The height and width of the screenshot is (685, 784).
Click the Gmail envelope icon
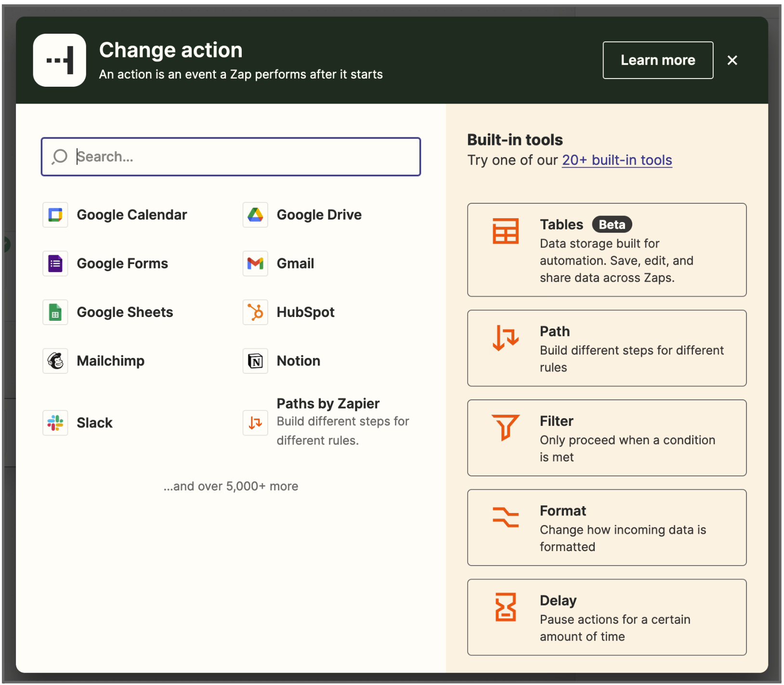(255, 263)
